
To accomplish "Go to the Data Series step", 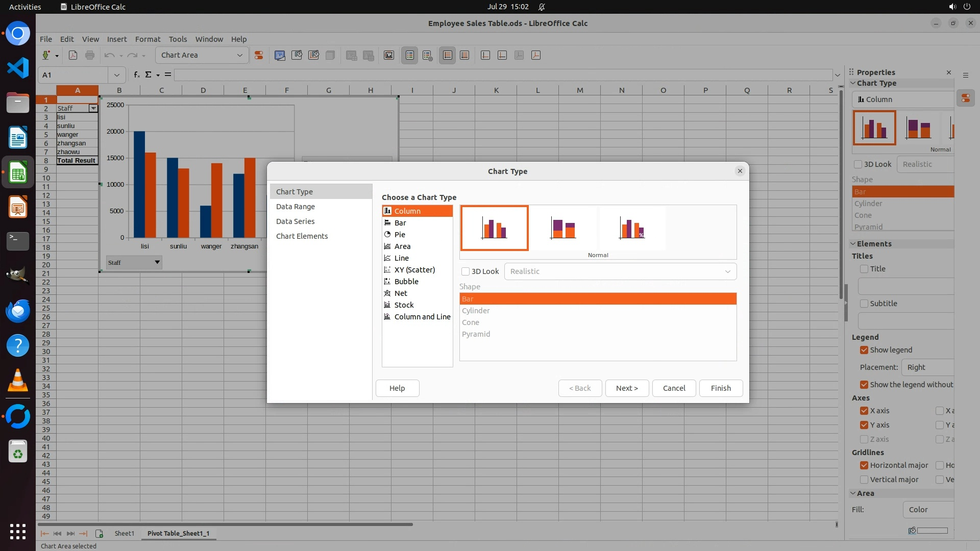I will pyautogui.click(x=295, y=221).
